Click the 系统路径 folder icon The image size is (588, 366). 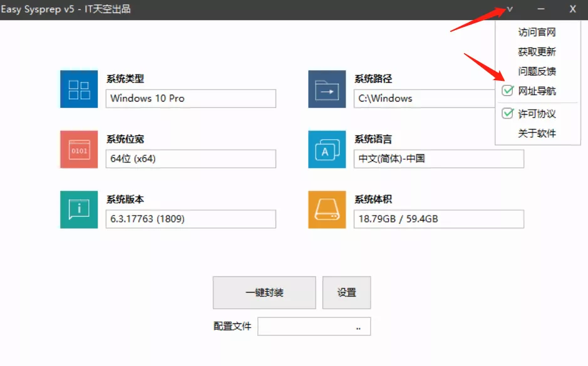(x=327, y=89)
